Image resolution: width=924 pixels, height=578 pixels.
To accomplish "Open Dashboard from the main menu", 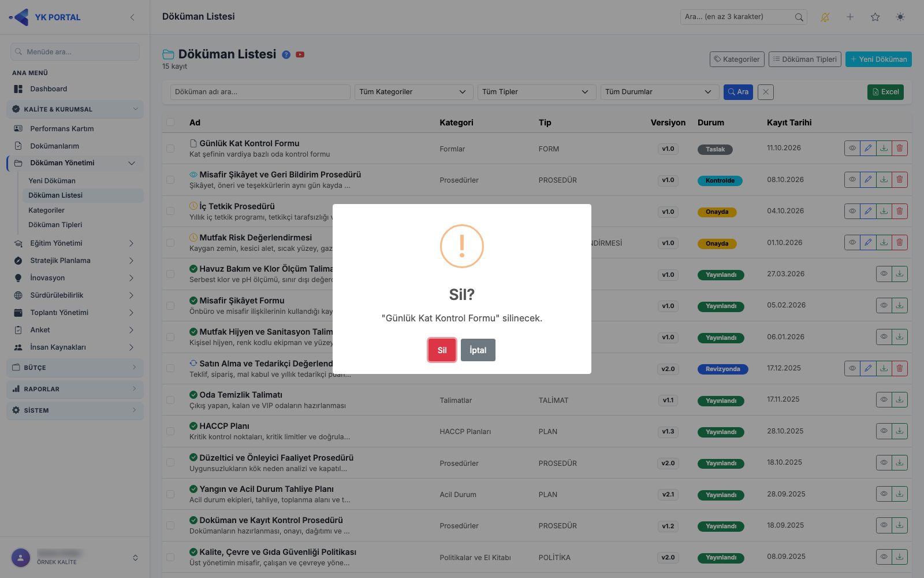I will pyautogui.click(x=75, y=89).
